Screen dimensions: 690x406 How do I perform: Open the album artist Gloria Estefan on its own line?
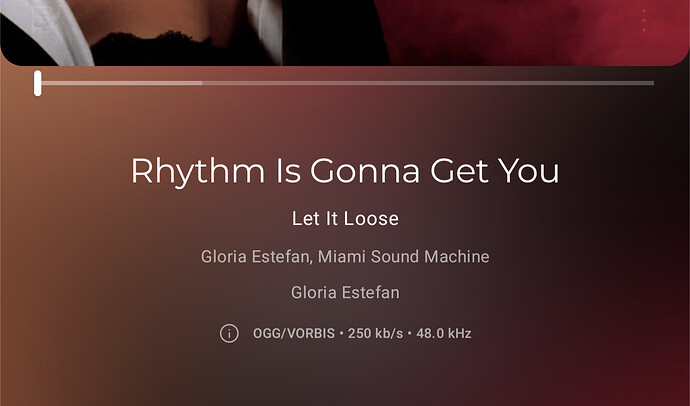pyautogui.click(x=345, y=293)
